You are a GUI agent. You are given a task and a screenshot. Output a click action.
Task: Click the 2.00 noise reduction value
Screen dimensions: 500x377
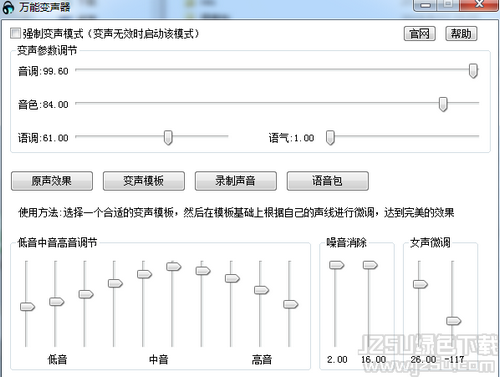337,360
